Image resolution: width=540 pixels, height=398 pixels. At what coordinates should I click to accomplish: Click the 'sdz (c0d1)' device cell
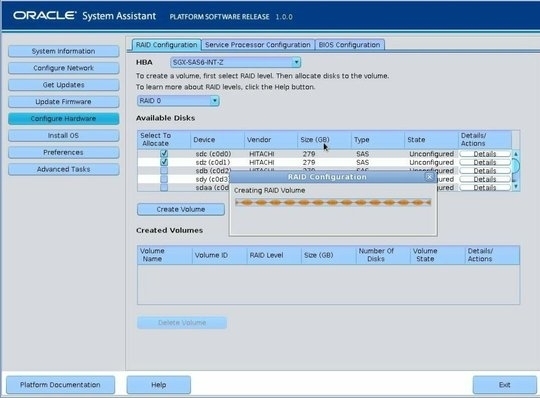click(x=212, y=162)
